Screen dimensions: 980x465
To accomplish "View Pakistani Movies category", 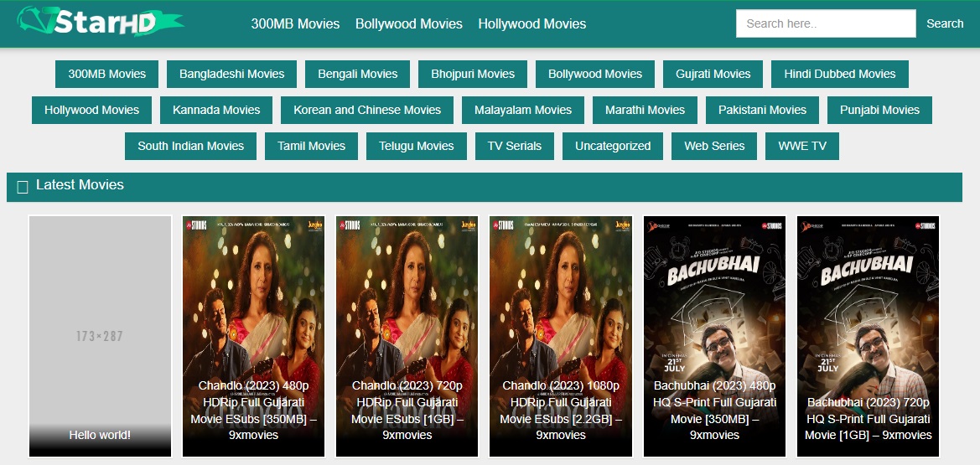I will pos(763,110).
